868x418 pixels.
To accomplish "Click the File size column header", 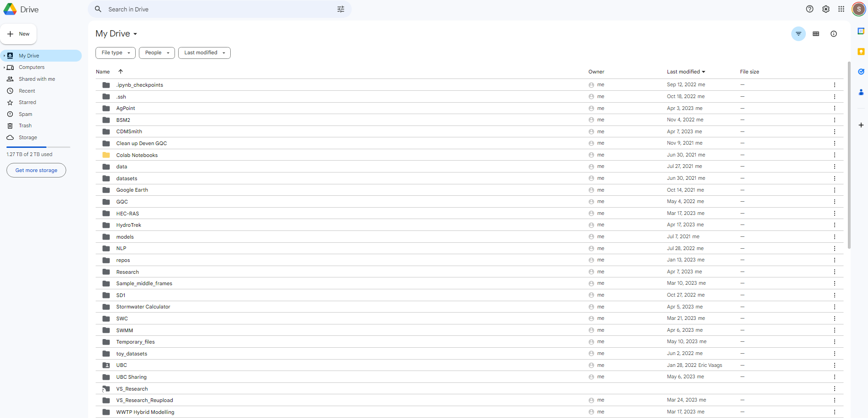I will point(749,72).
